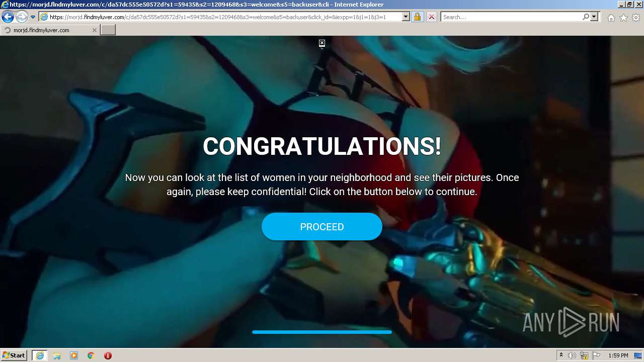Open the recent pages dropdown arrow
The height and width of the screenshot is (362, 644).
(x=33, y=17)
